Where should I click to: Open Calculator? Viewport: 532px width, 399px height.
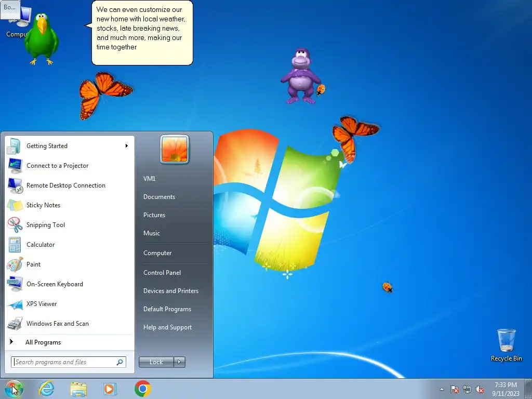70,245
